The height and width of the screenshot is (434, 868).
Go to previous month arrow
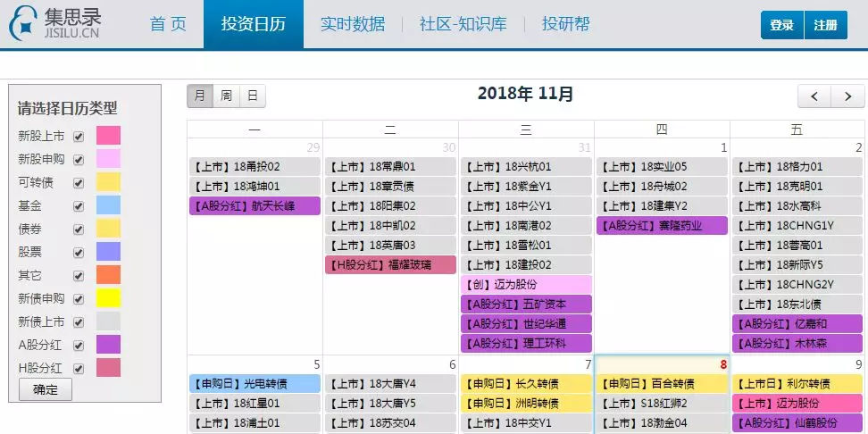pos(814,96)
